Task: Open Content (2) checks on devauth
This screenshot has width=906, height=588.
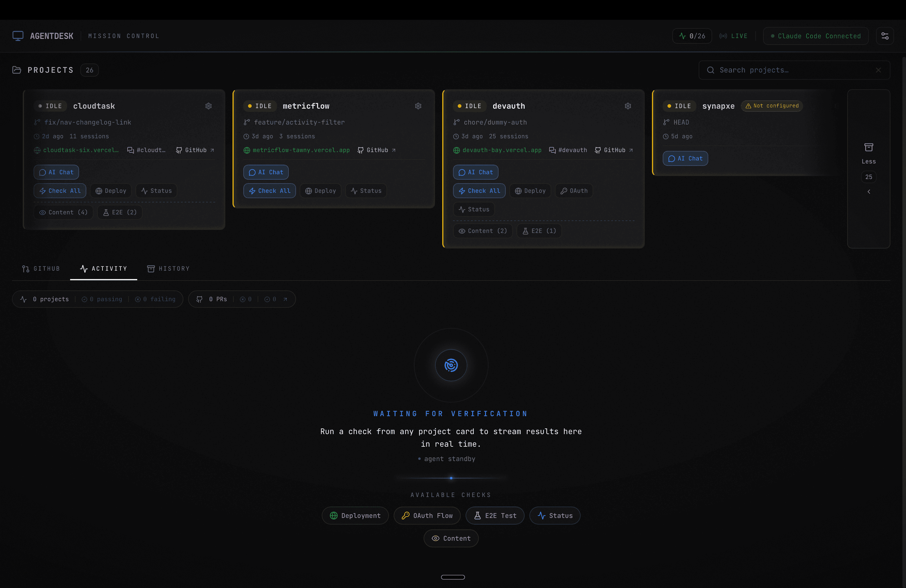Action: [483, 231]
